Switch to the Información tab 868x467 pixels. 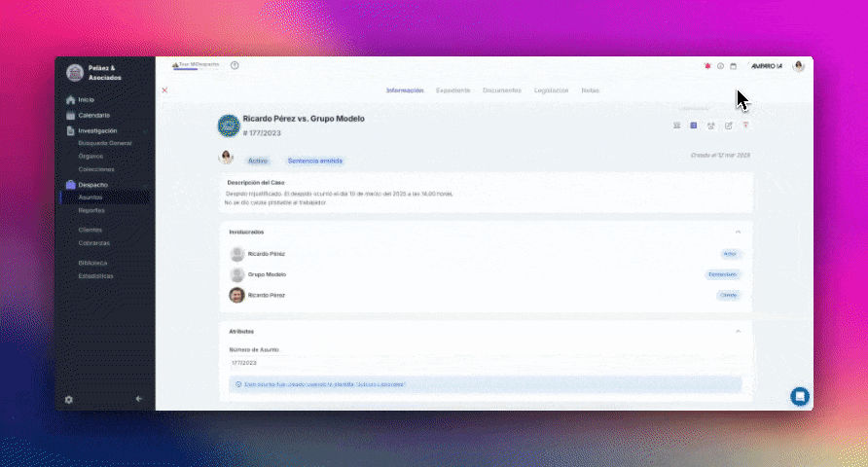tap(405, 90)
